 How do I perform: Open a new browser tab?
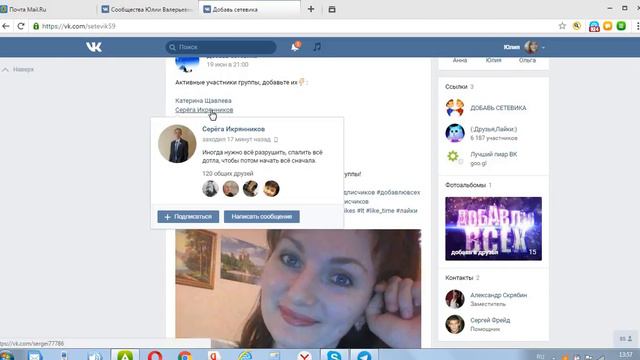point(311,9)
